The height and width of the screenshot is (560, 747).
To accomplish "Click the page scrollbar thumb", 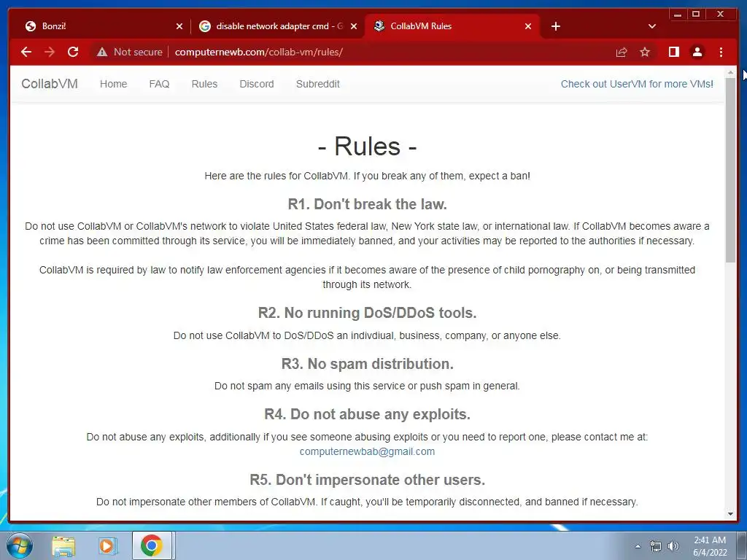I will click(x=731, y=169).
